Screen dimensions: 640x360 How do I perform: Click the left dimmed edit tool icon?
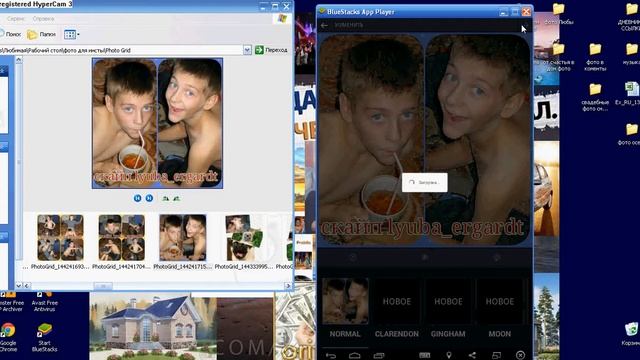[353, 257]
